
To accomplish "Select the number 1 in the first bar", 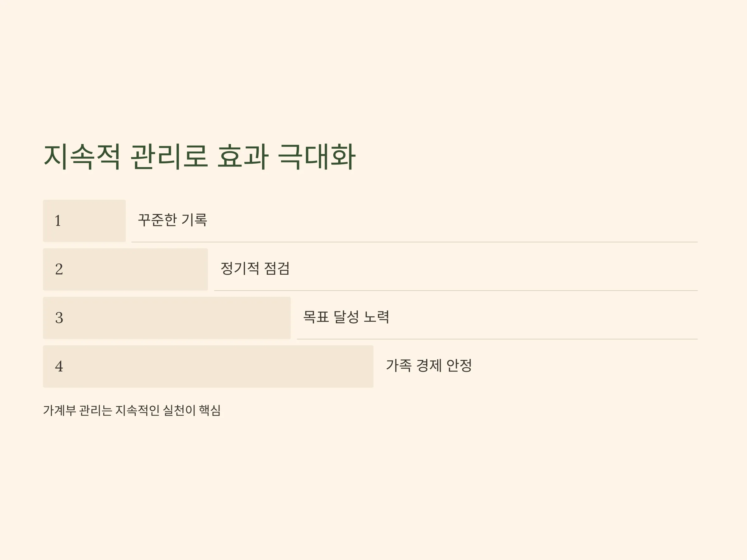I will click(58, 221).
